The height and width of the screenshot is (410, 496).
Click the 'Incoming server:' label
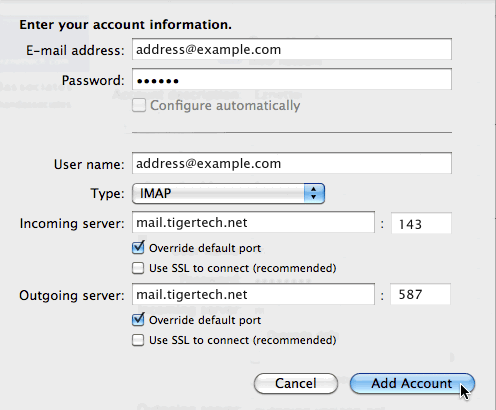coord(72,223)
